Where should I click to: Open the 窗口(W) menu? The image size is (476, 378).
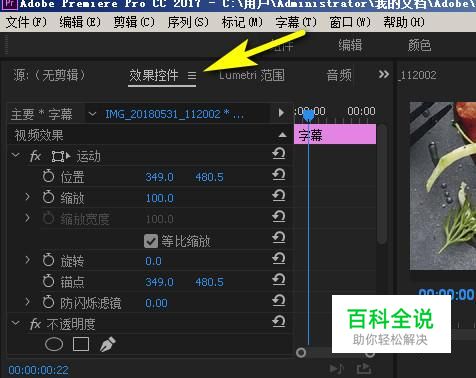click(x=350, y=22)
